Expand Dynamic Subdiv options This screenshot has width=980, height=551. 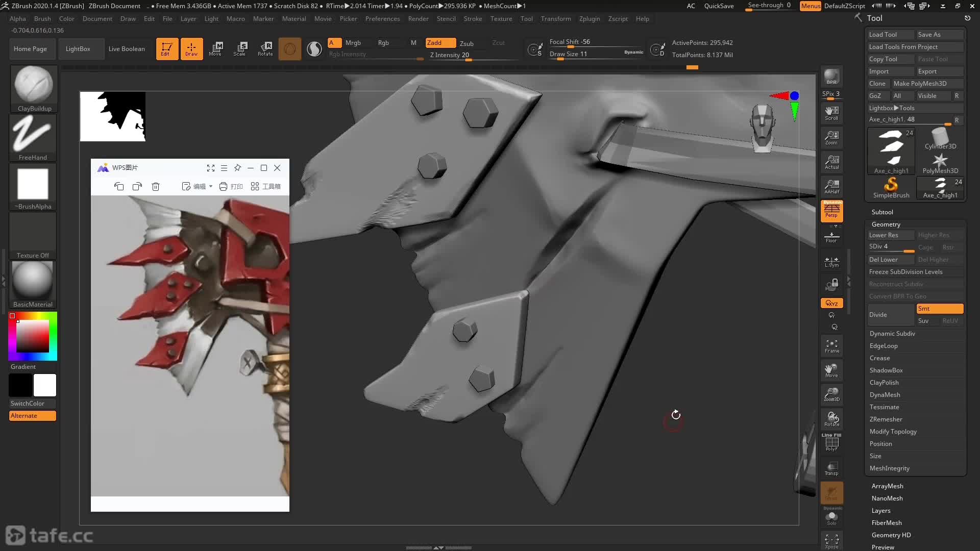tap(892, 334)
